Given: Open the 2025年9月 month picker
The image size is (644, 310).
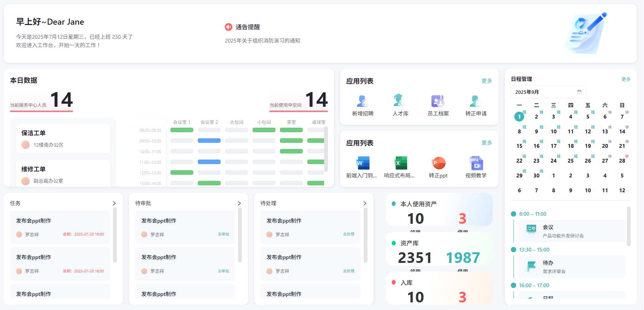Looking at the screenshot, I should click(548, 92).
